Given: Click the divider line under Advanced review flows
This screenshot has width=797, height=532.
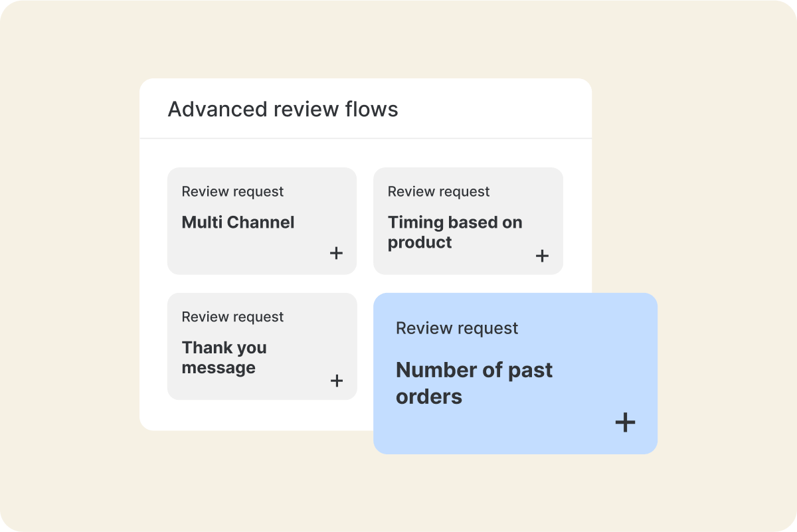Looking at the screenshot, I should 365,138.
